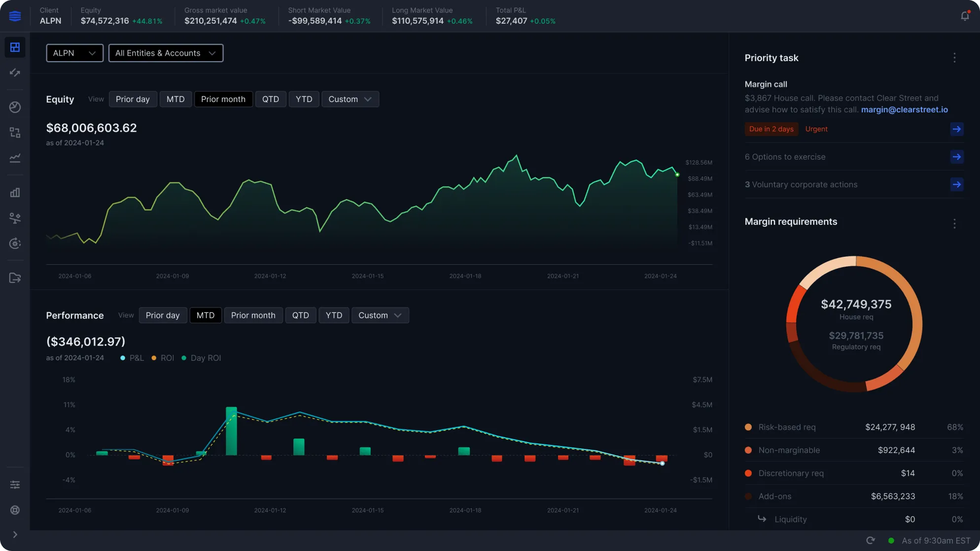Toggle ROI series in Performance legend
The height and width of the screenshot is (551, 980).
coord(163,358)
